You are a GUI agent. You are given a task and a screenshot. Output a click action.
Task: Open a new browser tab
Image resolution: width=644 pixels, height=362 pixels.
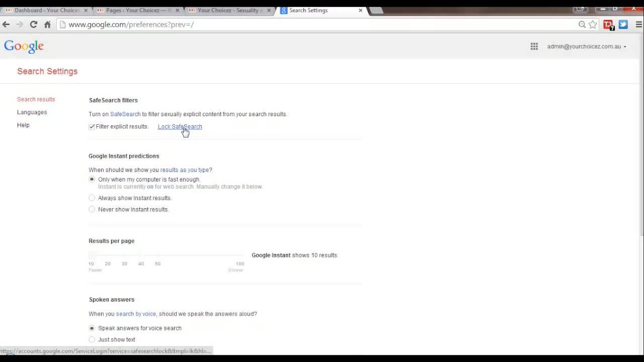[376, 10]
